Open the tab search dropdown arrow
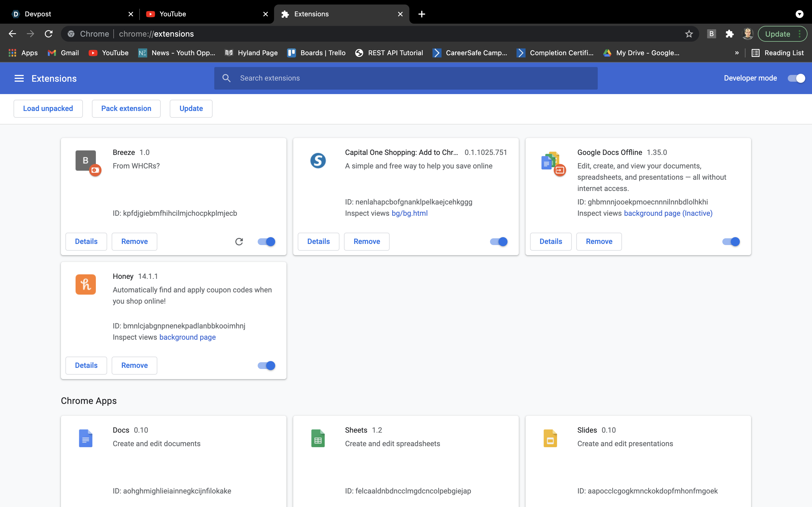The image size is (812, 507). point(800,14)
